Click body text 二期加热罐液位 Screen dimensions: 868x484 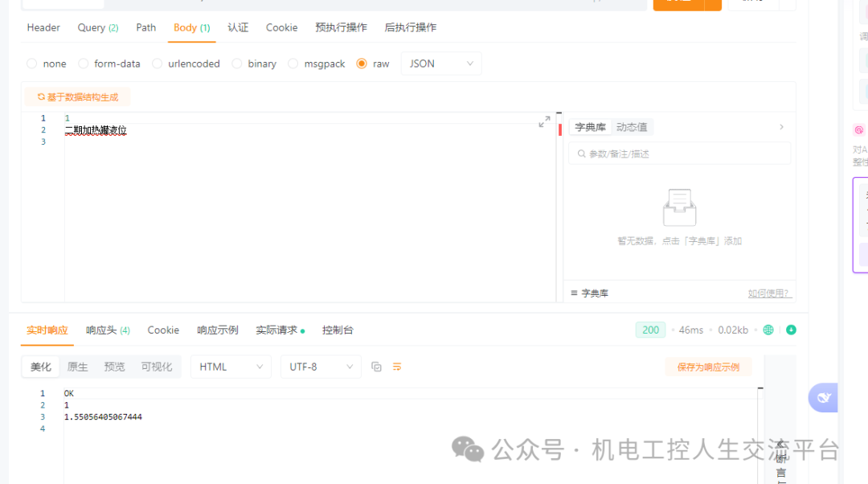tap(96, 130)
